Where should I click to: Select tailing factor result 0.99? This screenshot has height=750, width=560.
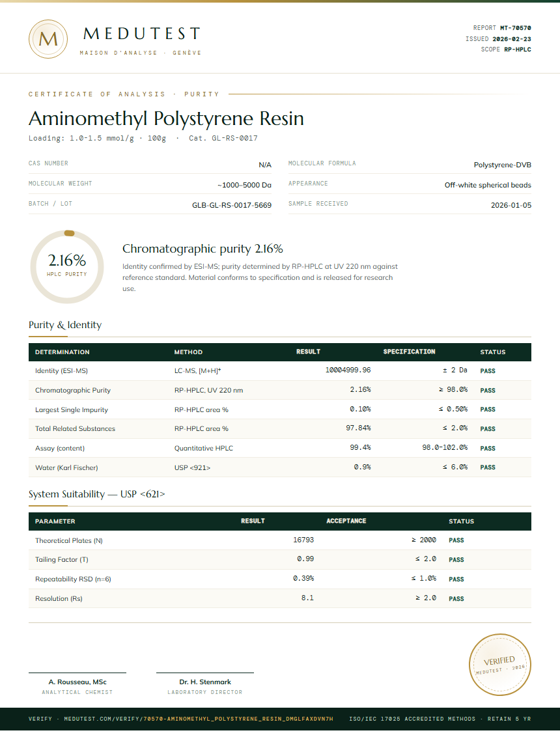pos(305,559)
